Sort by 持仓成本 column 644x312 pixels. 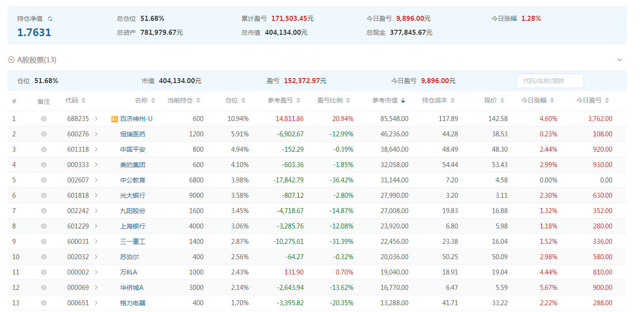pyautogui.click(x=439, y=100)
